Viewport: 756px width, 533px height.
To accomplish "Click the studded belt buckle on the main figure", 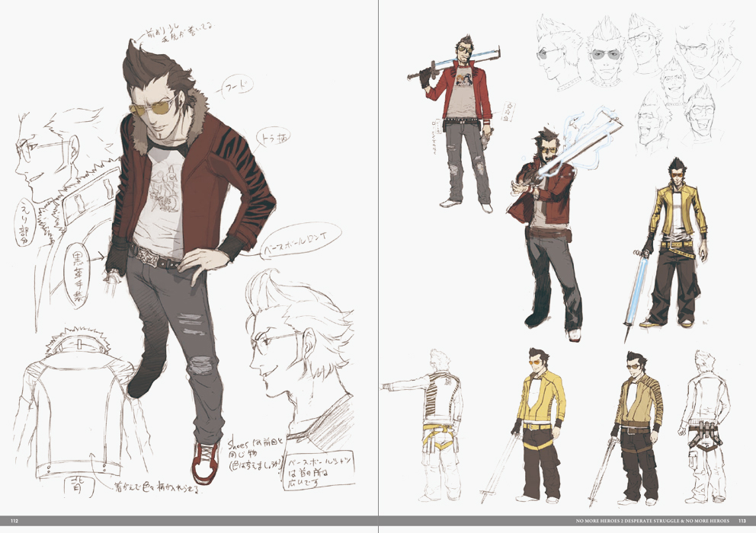I will coord(146,256).
